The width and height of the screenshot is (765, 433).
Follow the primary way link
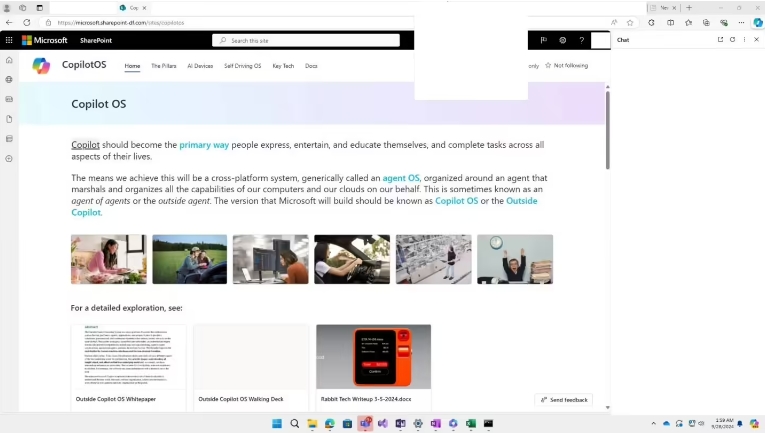(204, 145)
